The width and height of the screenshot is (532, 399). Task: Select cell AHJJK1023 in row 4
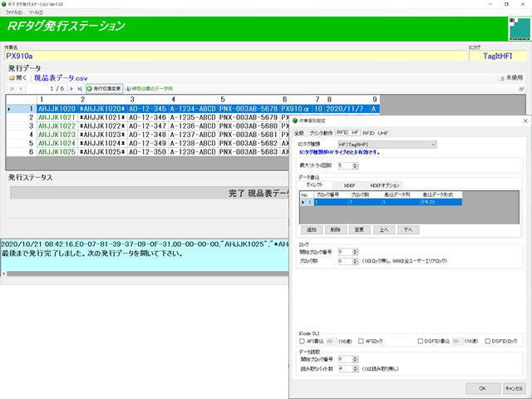pyautogui.click(x=57, y=135)
